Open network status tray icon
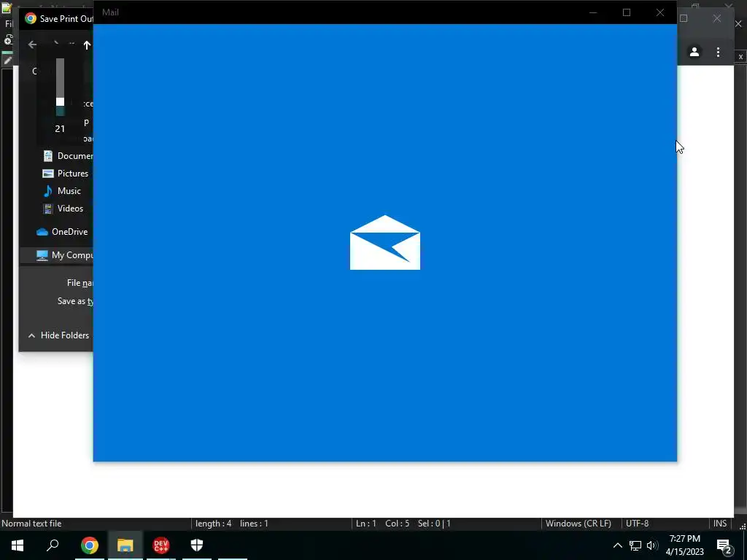 click(x=635, y=545)
